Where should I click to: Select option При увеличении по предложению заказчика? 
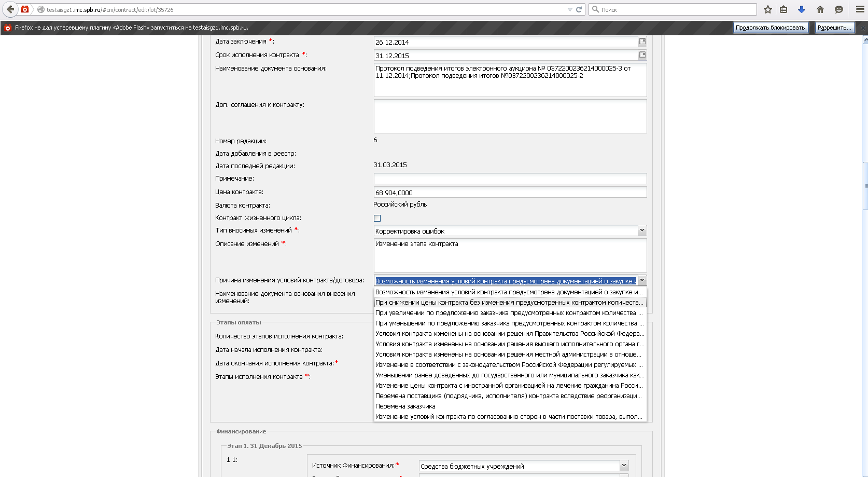point(510,313)
